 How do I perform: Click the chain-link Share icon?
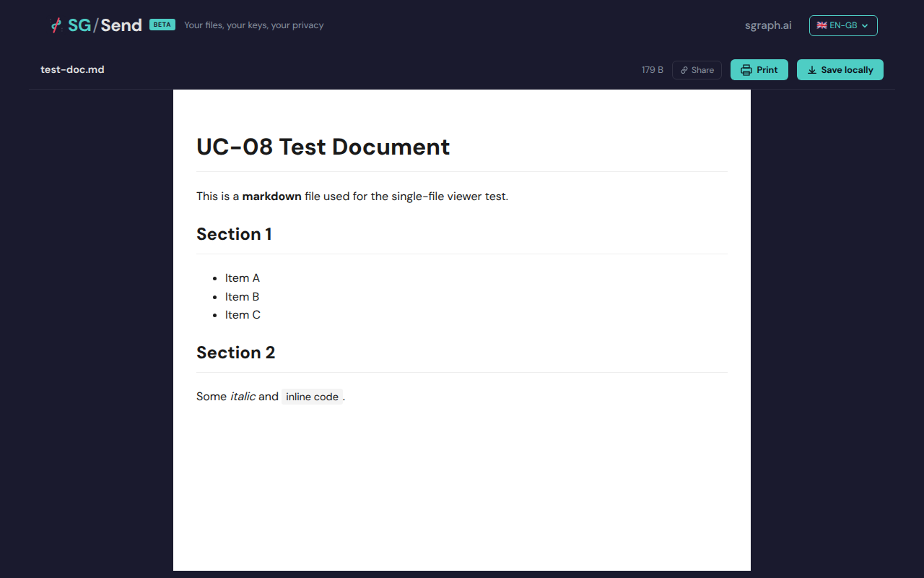(x=684, y=70)
